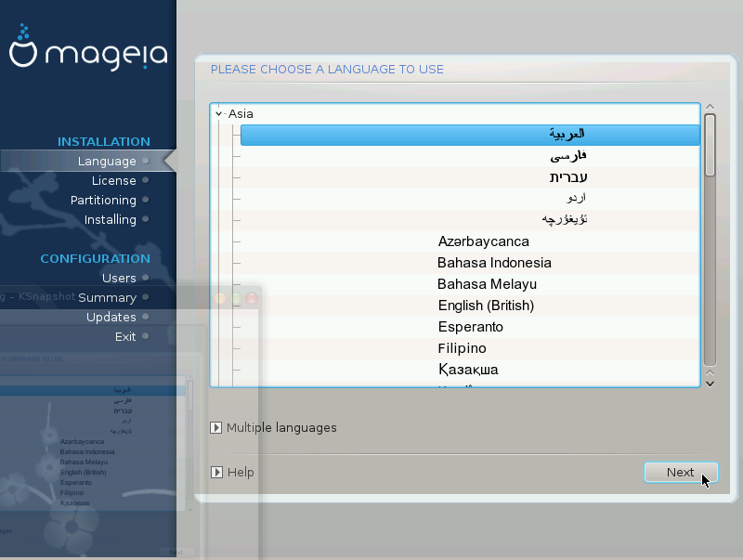Click the orange button on KSnapshot window title bar
This screenshot has height=560, width=743.
[220, 298]
